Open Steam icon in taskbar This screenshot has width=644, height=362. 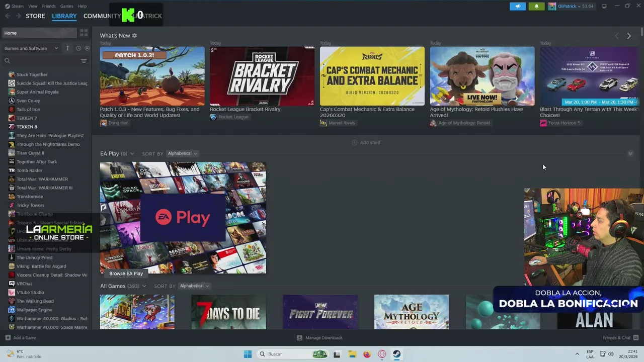coord(397,354)
